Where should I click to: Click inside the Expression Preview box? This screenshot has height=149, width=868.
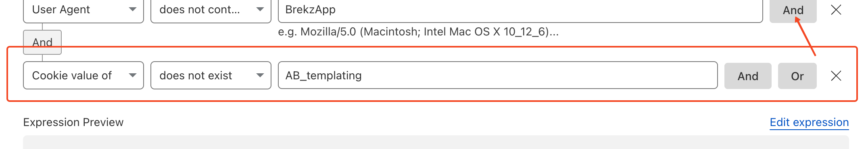click(436, 142)
